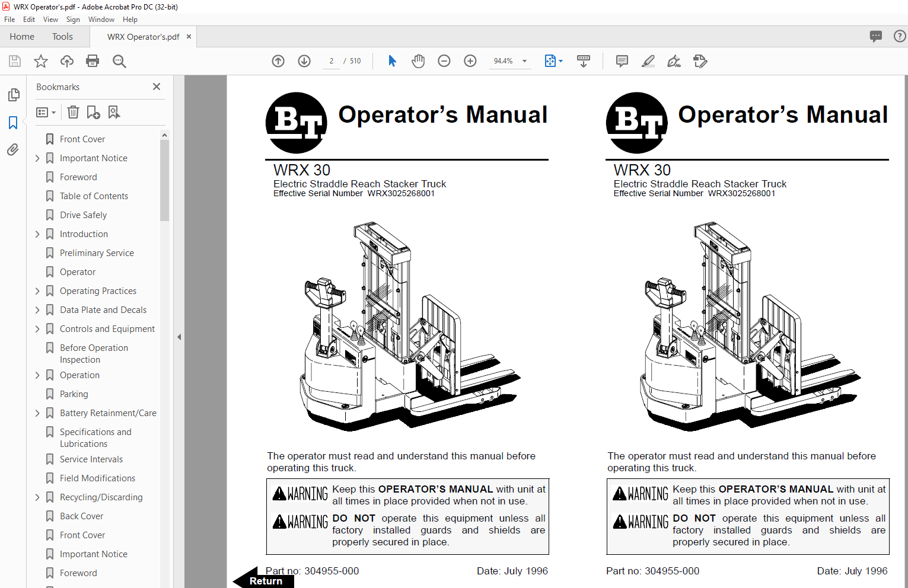Open the bookmark options dropdown
This screenshot has height=588, width=908.
pyautogui.click(x=46, y=112)
